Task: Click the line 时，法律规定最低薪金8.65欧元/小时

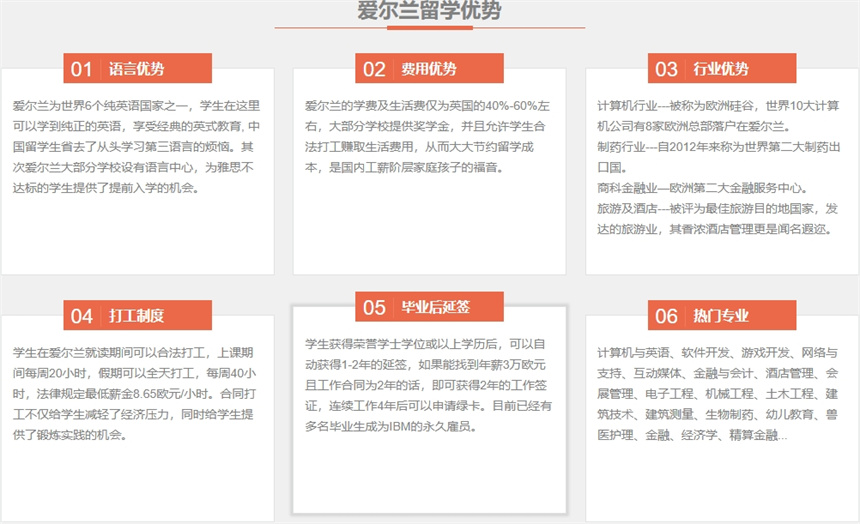Action: (112, 393)
